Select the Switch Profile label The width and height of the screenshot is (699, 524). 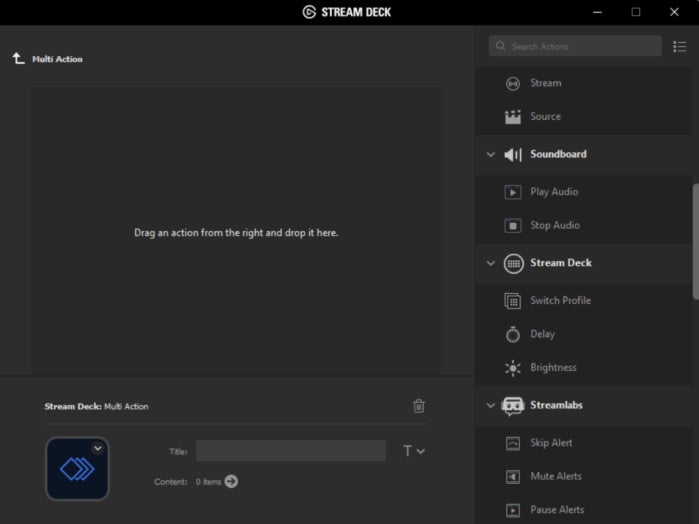(x=560, y=301)
